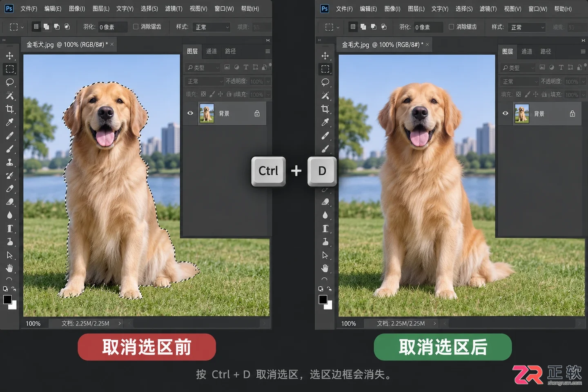Hide the 背景 layer in the 取消选区前 window
This screenshot has width=588, height=392.
[190, 113]
